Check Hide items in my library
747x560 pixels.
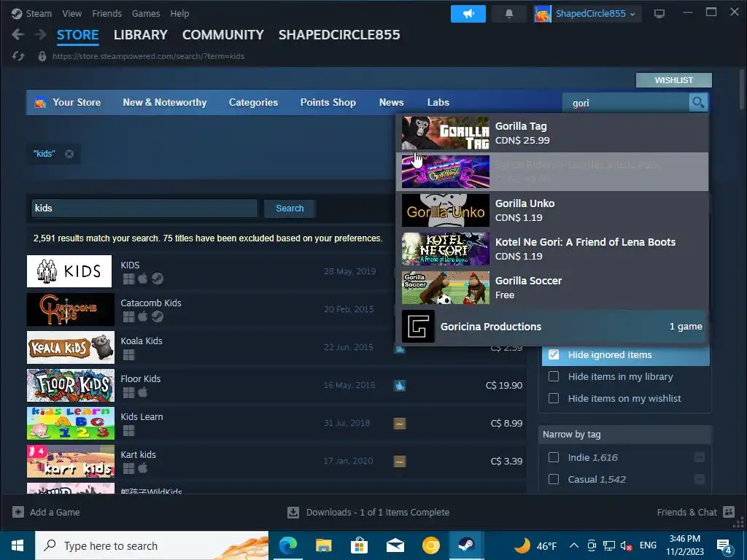(554, 377)
